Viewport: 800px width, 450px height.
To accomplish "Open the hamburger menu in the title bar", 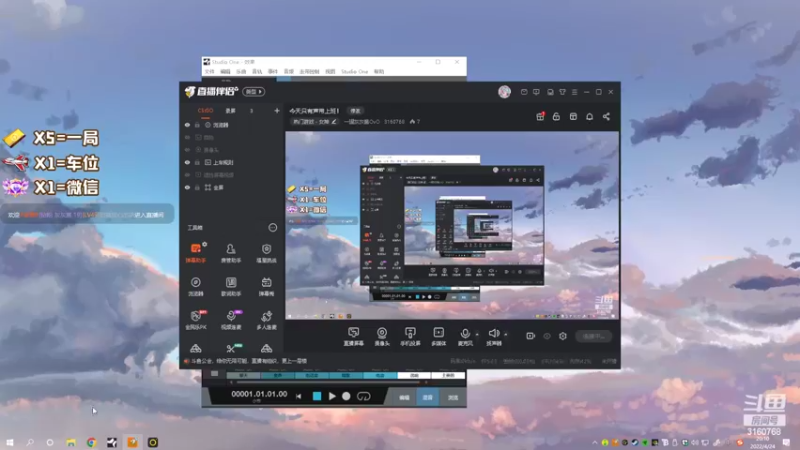I will pyautogui.click(x=574, y=92).
